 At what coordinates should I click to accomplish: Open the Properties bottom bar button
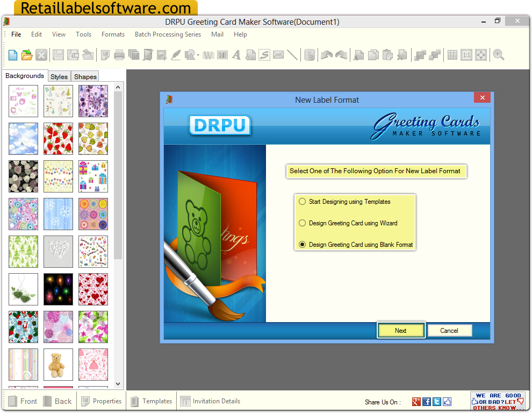point(101,401)
